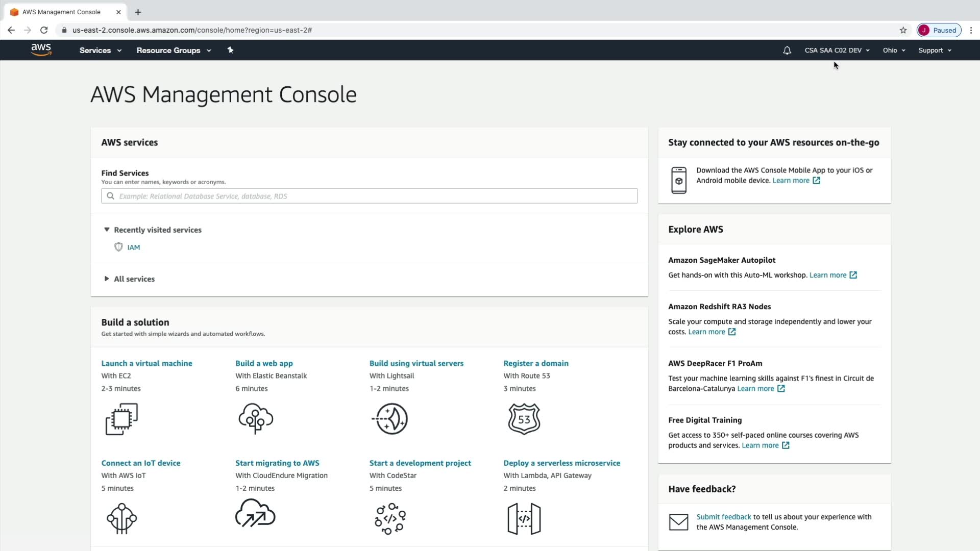Viewport: 980px width, 551px height.
Task: Click the Route 53 shield icon
Action: coord(524,419)
